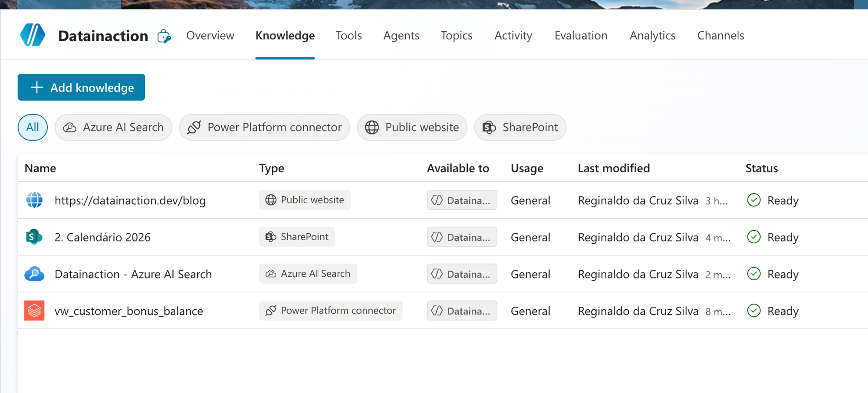Image resolution: width=868 pixels, height=393 pixels.
Task: Select the All filter chip
Action: (33, 127)
